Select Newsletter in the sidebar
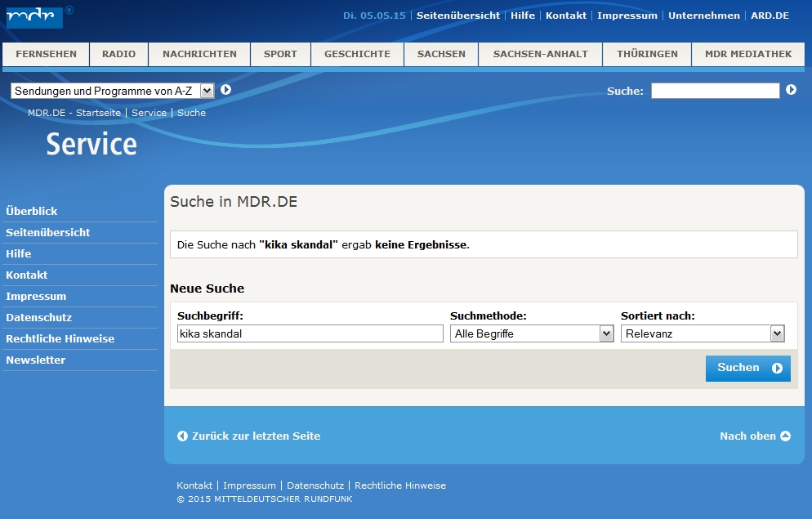 [36, 360]
